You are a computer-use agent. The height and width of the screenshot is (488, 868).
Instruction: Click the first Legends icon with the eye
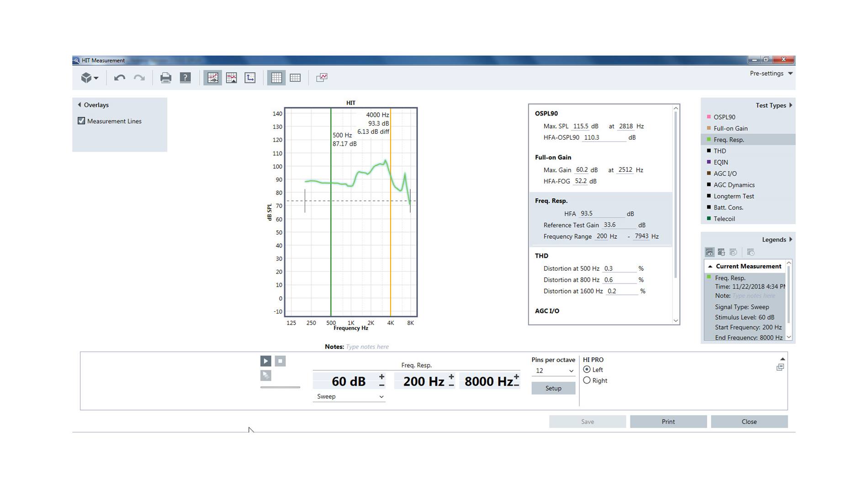coord(709,252)
